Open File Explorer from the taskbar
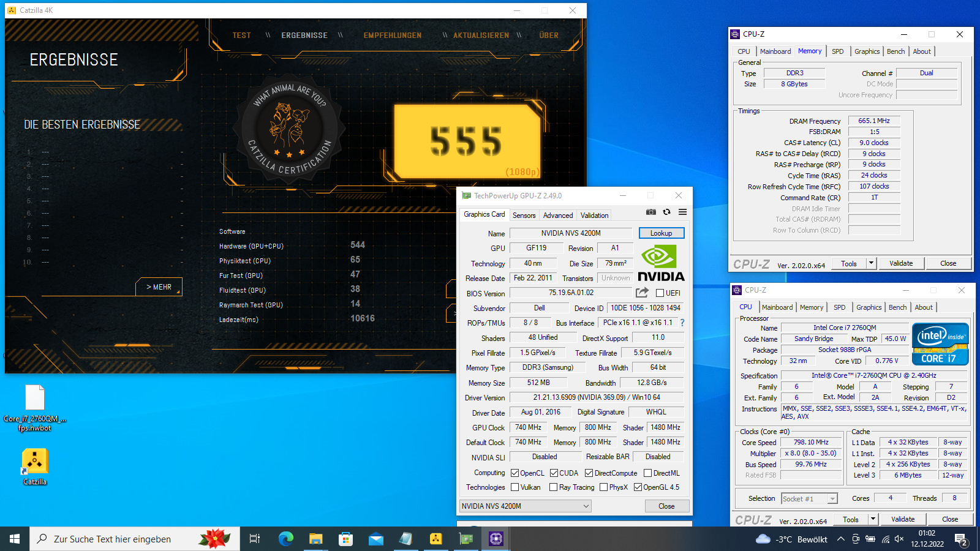The height and width of the screenshot is (551, 980). [x=315, y=539]
